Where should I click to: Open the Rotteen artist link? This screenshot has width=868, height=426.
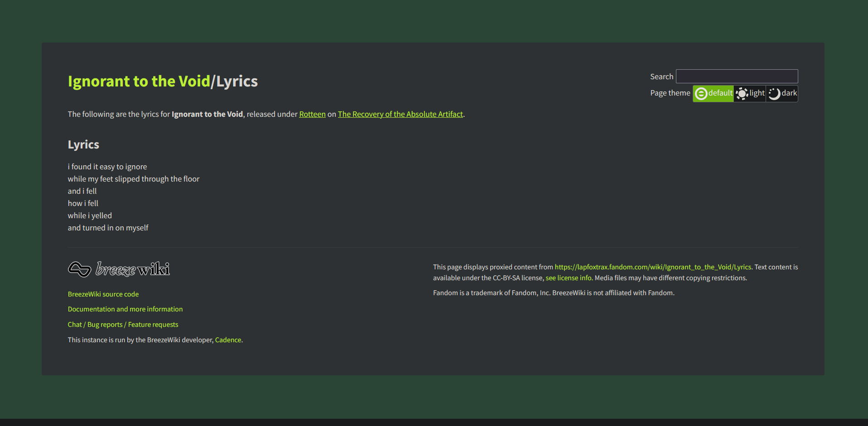[x=312, y=114]
